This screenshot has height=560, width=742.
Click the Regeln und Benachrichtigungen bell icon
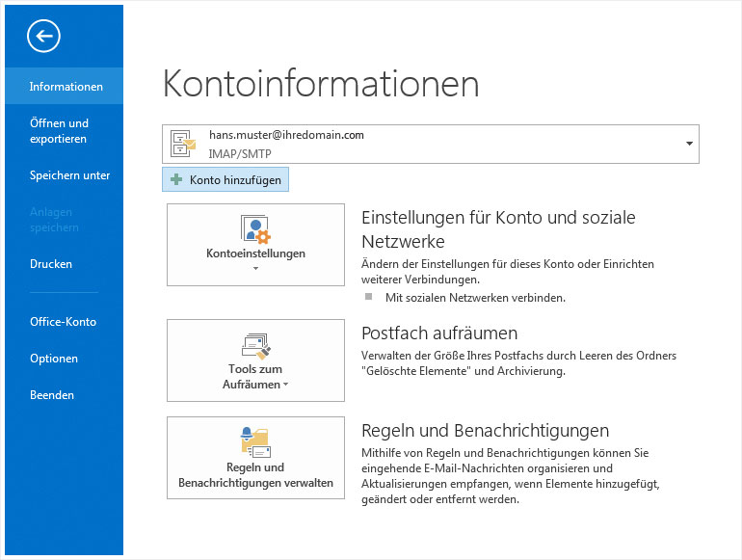click(255, 442)
